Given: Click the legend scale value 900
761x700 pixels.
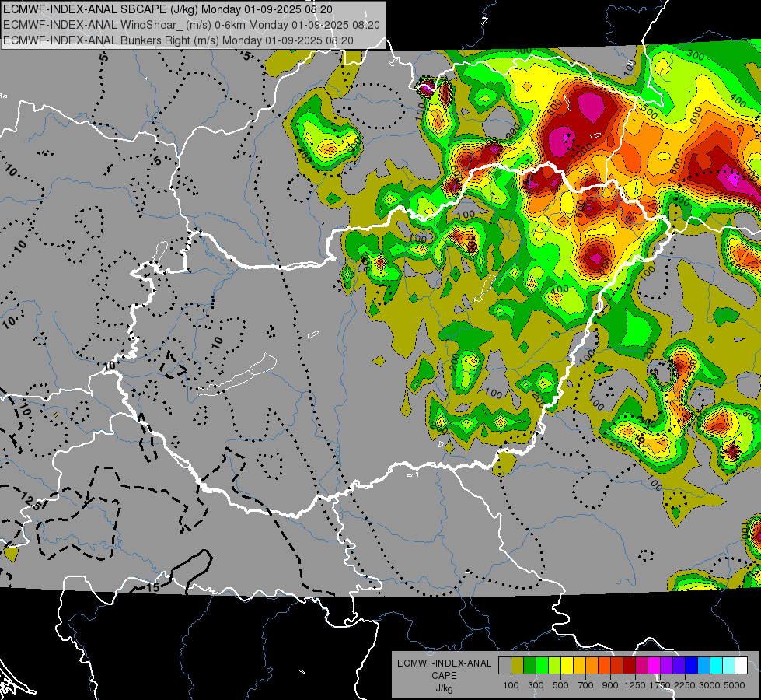Looking at the screenshot, I should tap(610, 685).
